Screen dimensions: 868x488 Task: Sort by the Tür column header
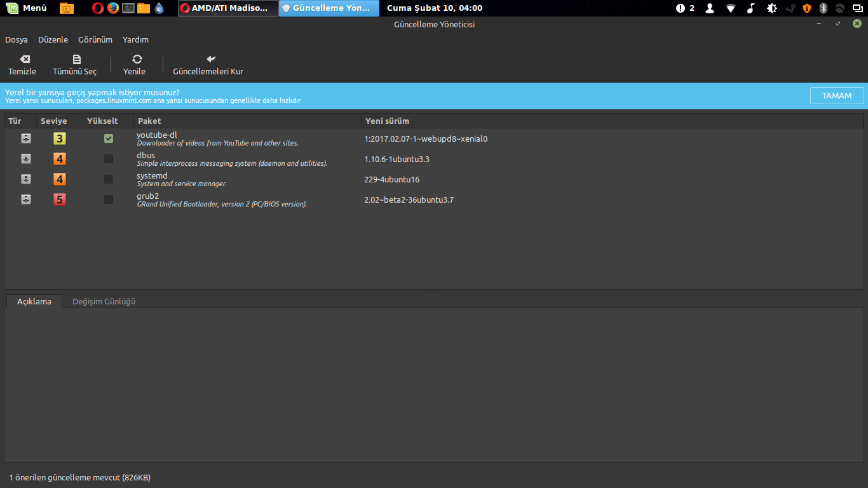pos(19,121)
